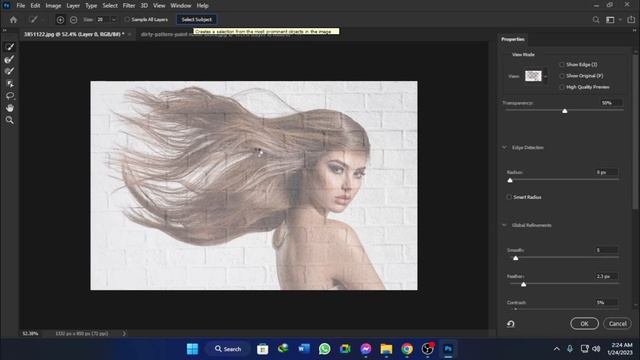Click the search magnifier in options bar
The height and width of the screenshot is (360, 640).
coord(596,20)
